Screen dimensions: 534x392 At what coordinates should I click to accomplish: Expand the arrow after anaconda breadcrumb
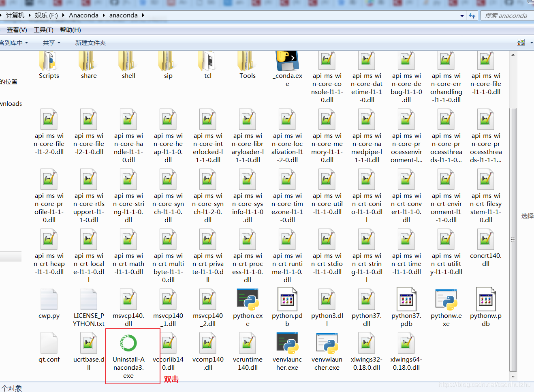(143, 15)
